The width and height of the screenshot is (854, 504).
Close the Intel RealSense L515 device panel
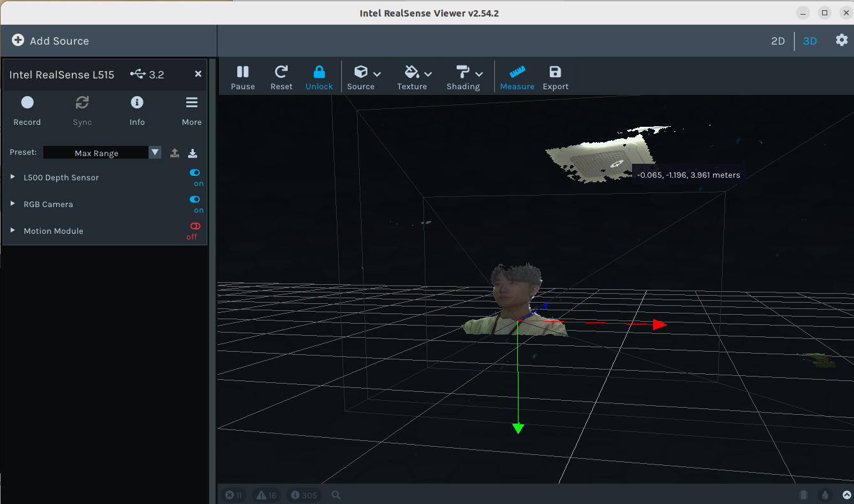[198, 74]
